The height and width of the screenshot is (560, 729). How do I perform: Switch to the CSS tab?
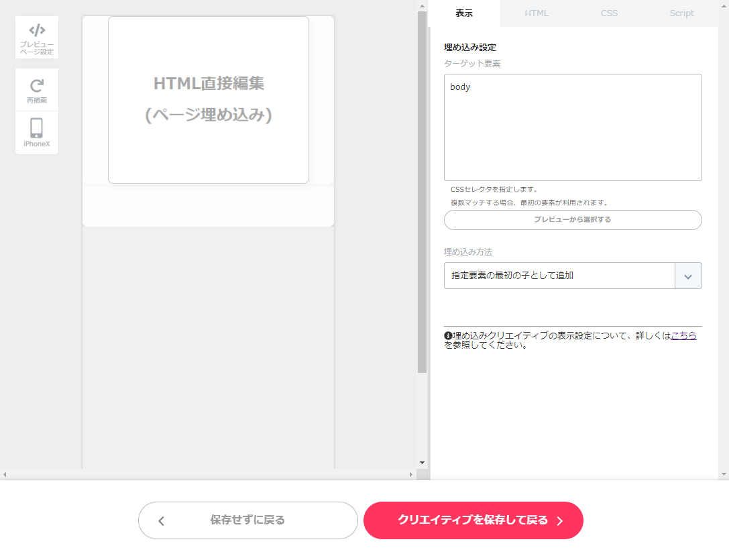click(x=609, y=13)
